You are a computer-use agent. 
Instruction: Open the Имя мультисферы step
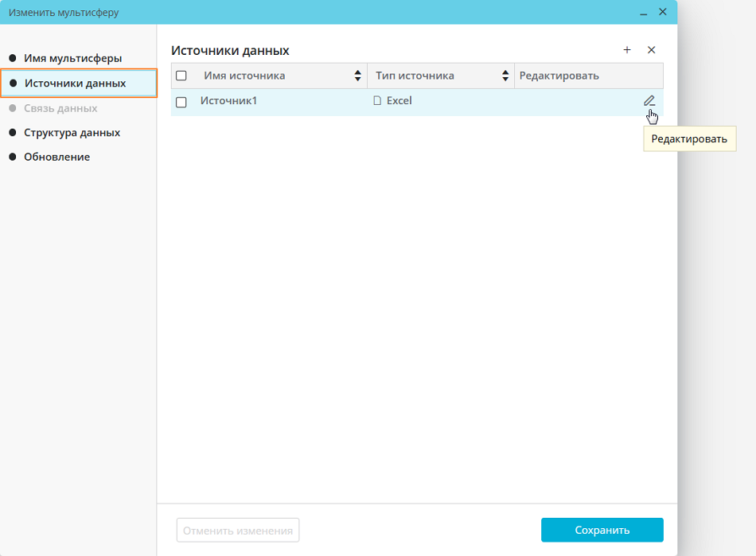click(x=72, y=58)
